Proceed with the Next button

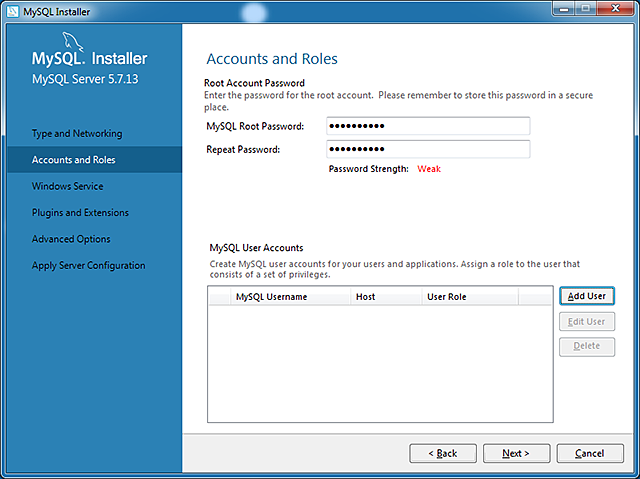click(516, 453)
